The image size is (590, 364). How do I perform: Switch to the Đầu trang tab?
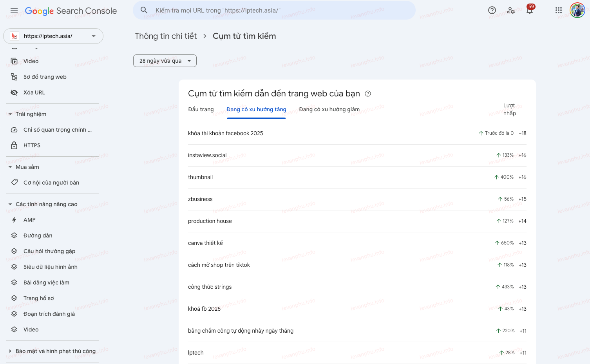(x=201, y=109)
